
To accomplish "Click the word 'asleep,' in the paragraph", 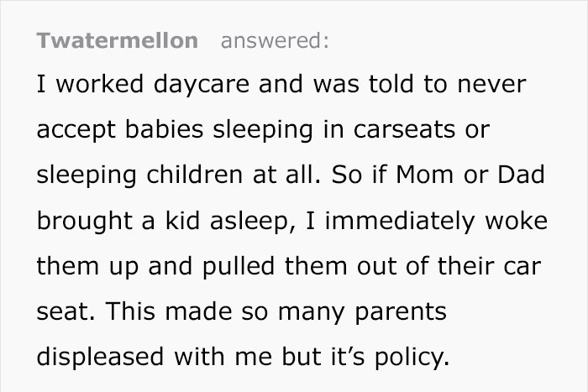I will 253,221.
